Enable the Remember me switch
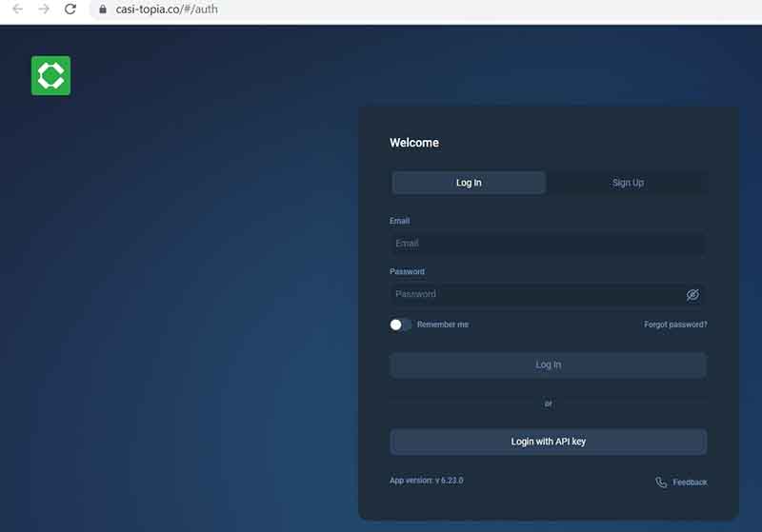 (x=400, y=325)
